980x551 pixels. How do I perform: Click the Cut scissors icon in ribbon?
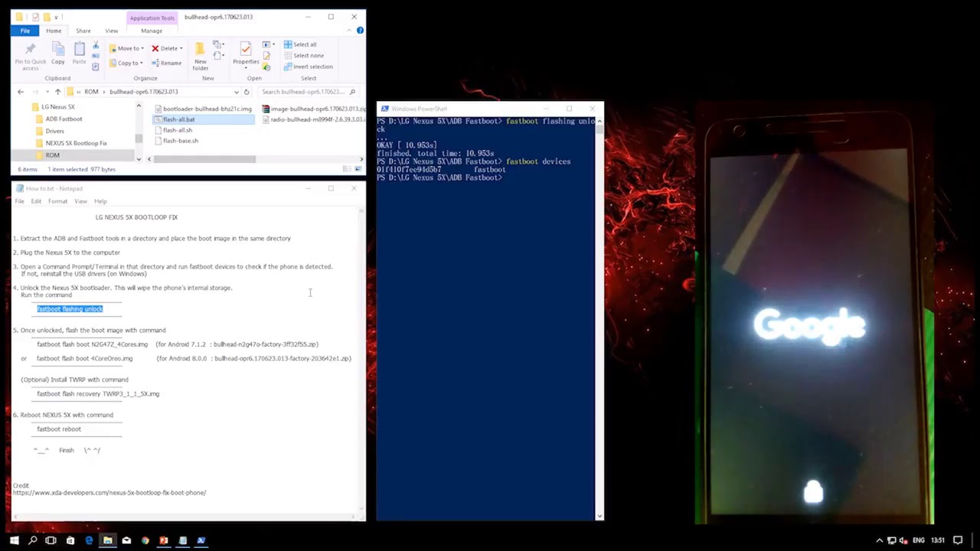click(96, 46)
